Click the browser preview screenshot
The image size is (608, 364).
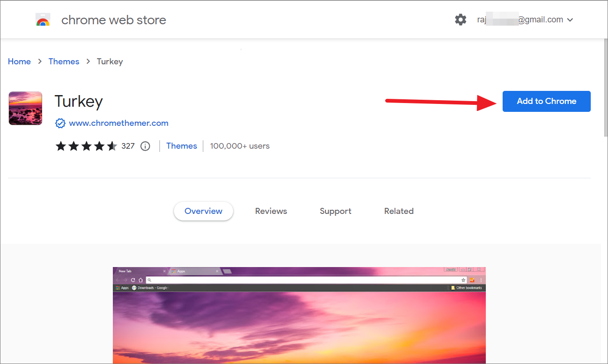[x=299, y=315]
